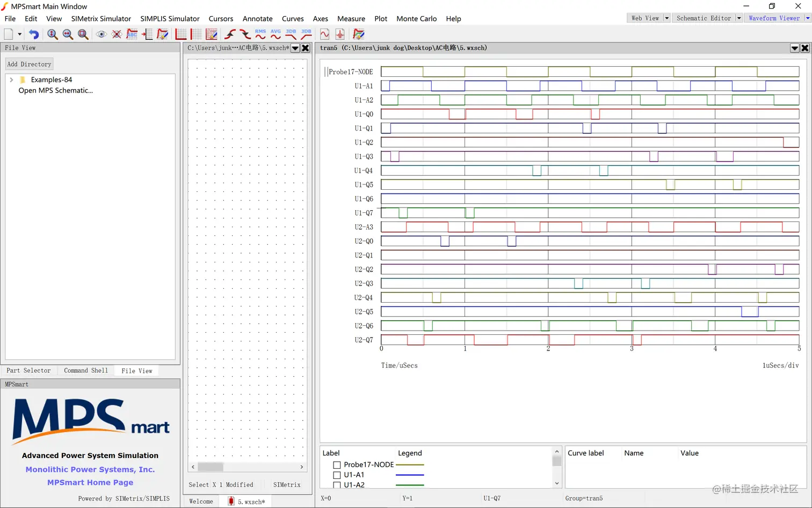
Task: Open the Monte Carlo menu
Action: (416, 19)
